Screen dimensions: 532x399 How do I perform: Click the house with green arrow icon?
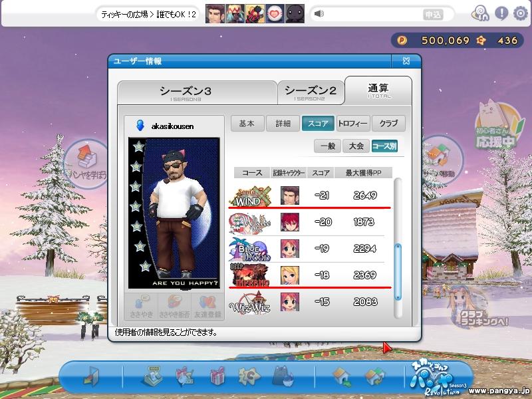tap(342, 377)
